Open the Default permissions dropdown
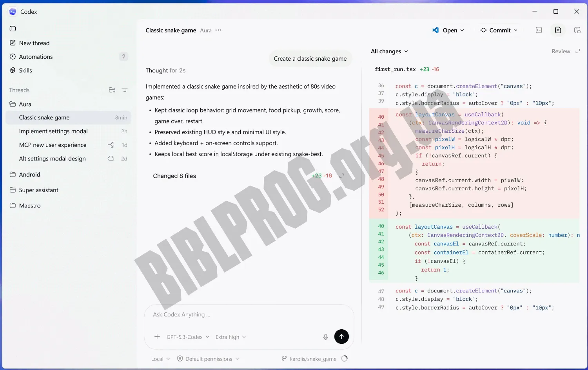 [208, 359]
